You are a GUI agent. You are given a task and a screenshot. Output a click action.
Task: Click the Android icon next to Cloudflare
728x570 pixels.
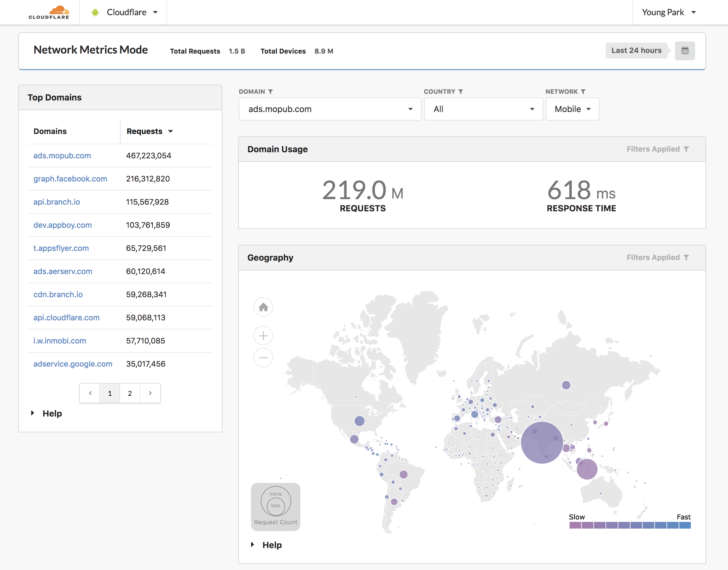coord(95,12)
